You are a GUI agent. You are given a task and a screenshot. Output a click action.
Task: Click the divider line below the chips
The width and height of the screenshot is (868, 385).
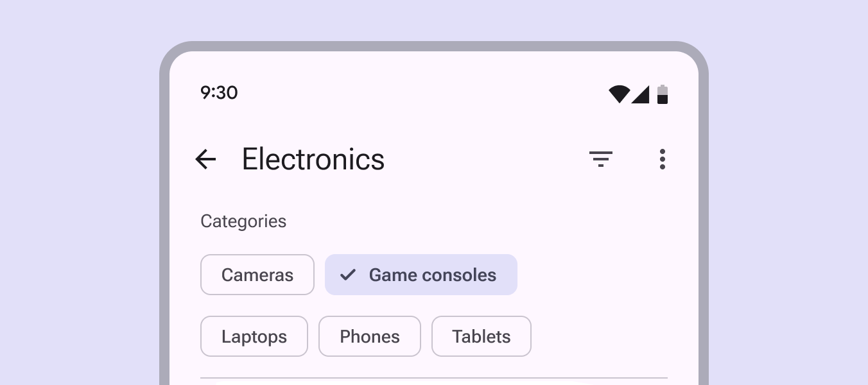click(x=434, y=378)
